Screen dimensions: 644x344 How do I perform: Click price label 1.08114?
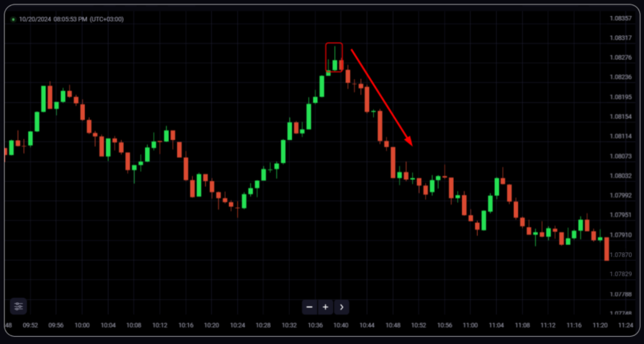pyautogui.click(x=620, y=136)
